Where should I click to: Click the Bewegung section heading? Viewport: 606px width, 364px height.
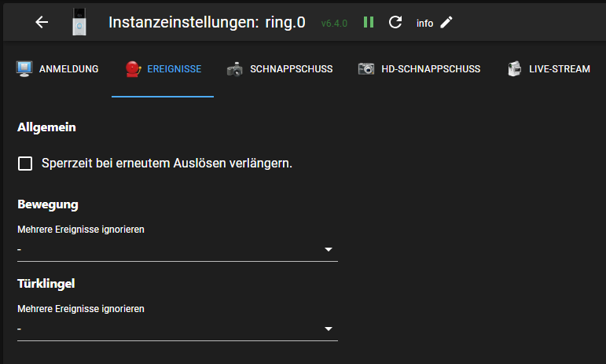tap(48, 204)
